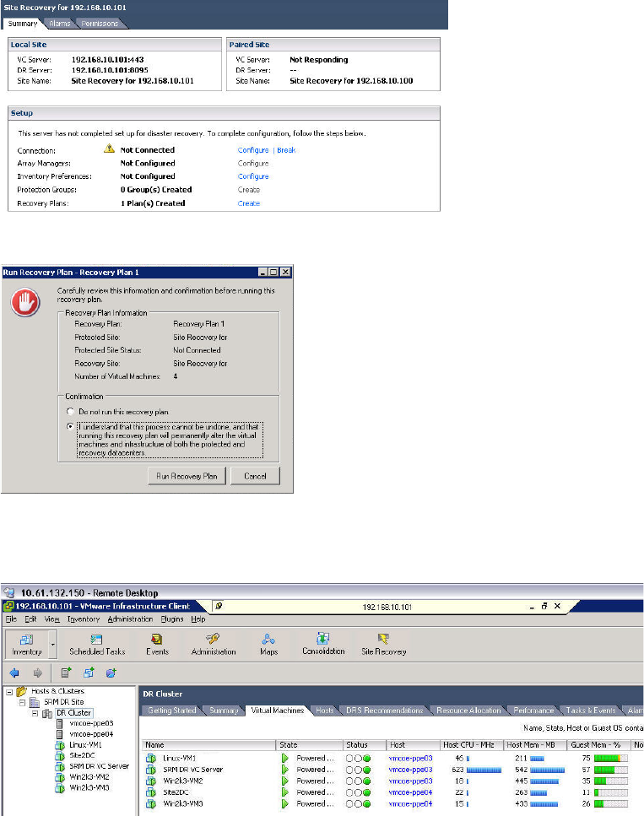Click the Not Connected warning icon
The width and height of the screenshot is (644, 816).
(109, 149)
